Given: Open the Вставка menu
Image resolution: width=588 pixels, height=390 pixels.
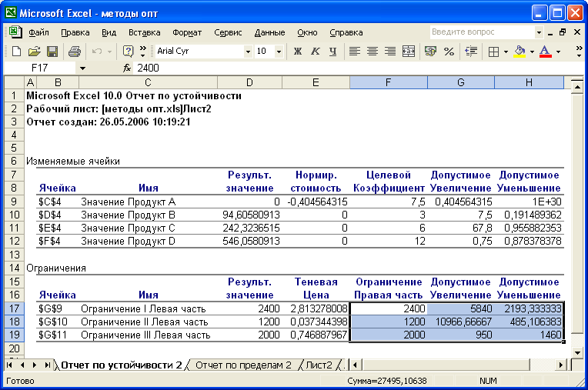Looking at the screenshot, I should 145,32.
